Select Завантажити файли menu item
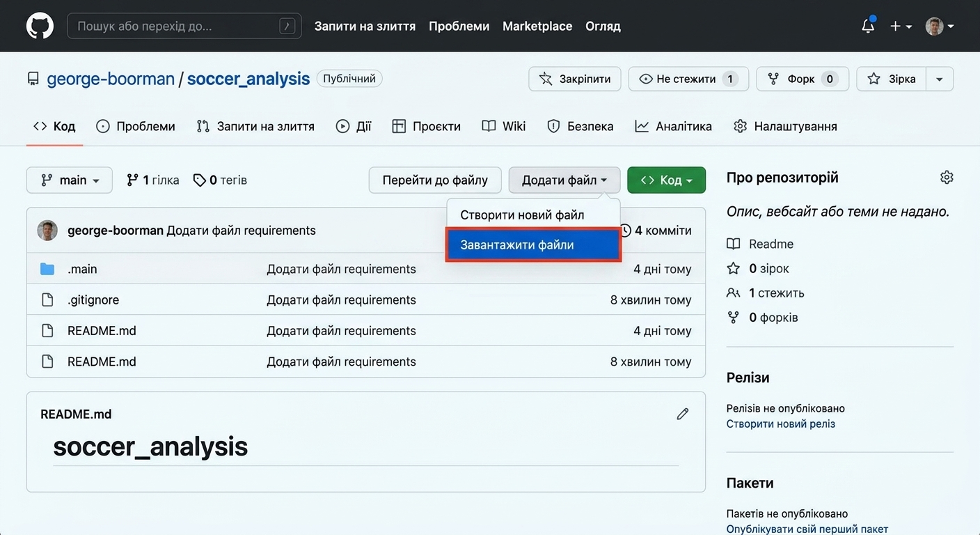This screenshot has width=980, height=535. pyautogui.click(x=532, y=245)
